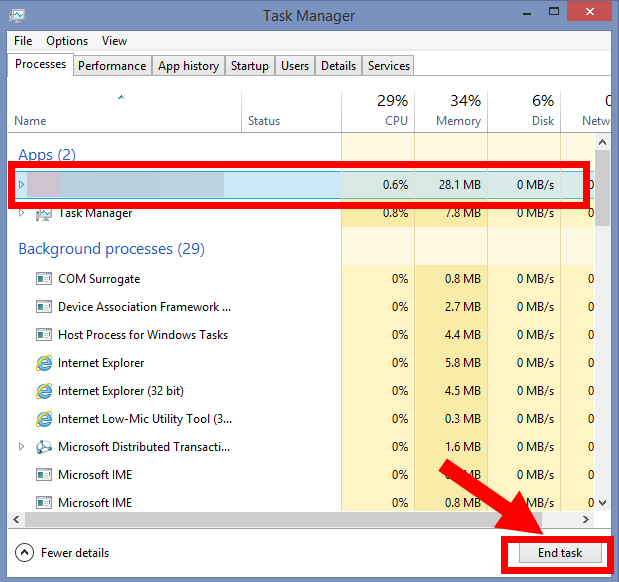Click the vertical scrollbar thumb
Image resolution: width=619 pixels, height=582 pixels.
coord(602,188)
